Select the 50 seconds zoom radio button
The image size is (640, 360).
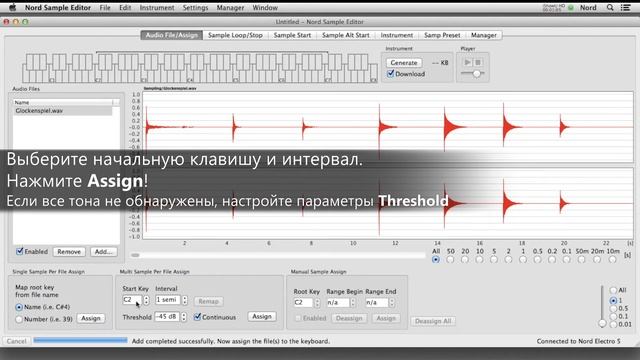pos(450,260)
